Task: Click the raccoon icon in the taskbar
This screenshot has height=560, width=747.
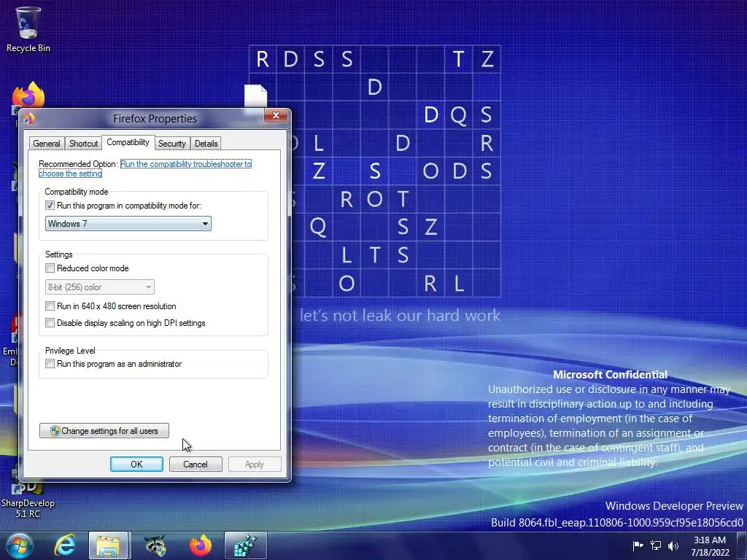Action: [x=155, y=545]
